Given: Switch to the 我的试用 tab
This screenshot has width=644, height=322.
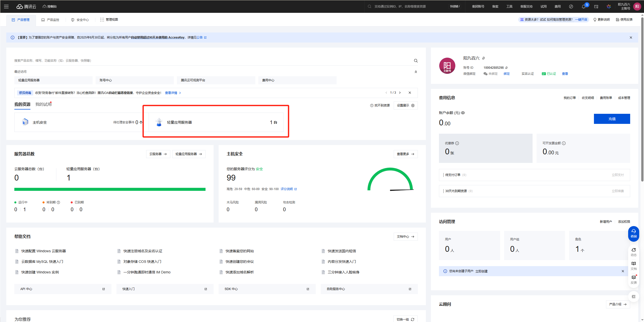Looking at the screenshot, I should coord(43,104).
